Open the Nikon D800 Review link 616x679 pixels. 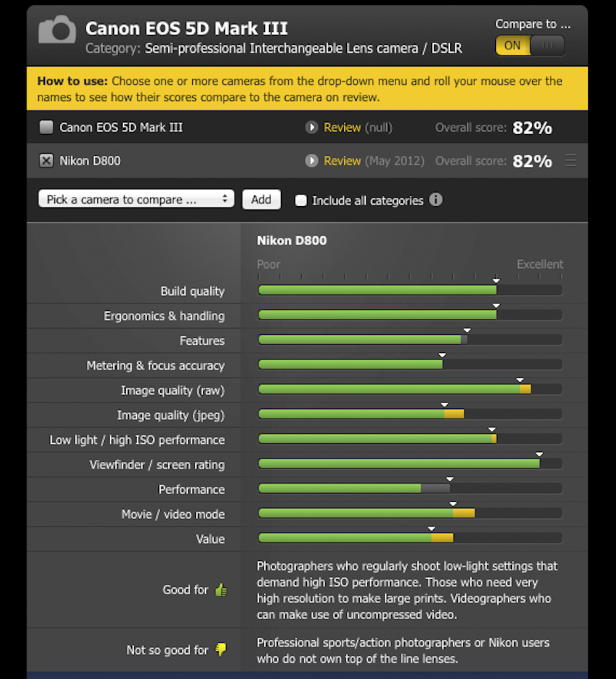[x=342, y=161]
